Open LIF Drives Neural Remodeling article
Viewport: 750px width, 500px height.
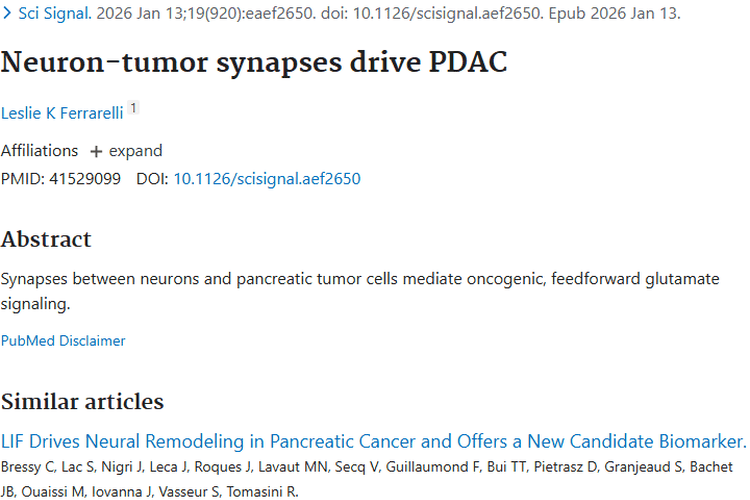[373, 441]
